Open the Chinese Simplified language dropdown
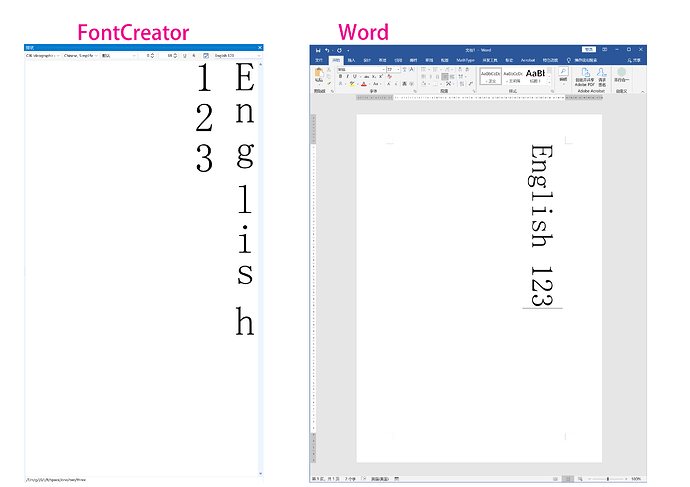Image resolution: width=690 pixels, height=487 pixels. [x=81, y=56]
